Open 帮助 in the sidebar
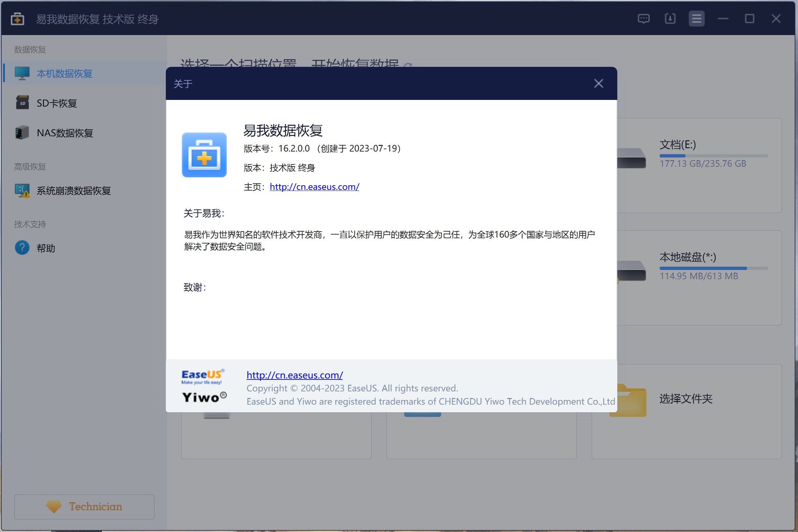This screenshot has height=532, width=798. tap(85, 248)
